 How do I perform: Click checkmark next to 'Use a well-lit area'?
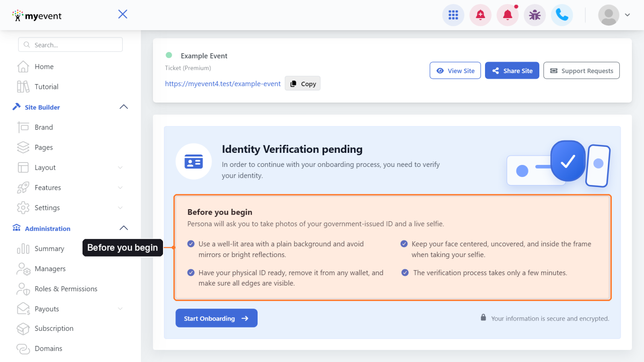point(191,244)
